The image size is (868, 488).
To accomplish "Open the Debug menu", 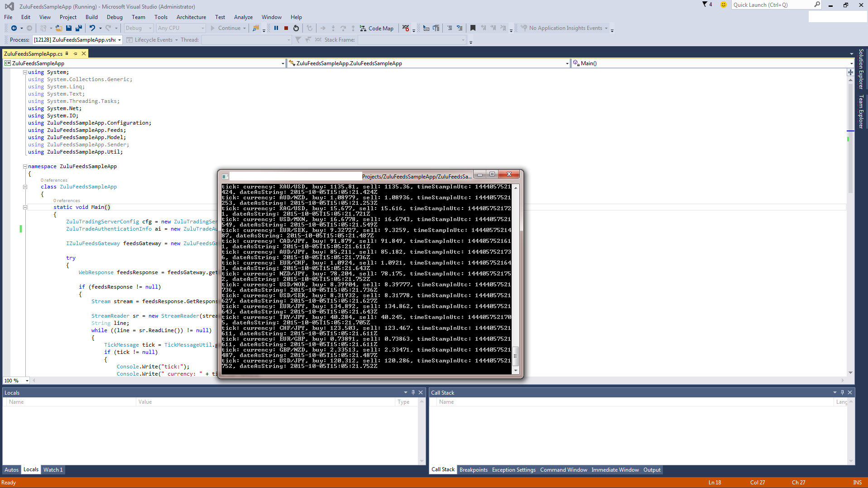I will pos(115,17).
